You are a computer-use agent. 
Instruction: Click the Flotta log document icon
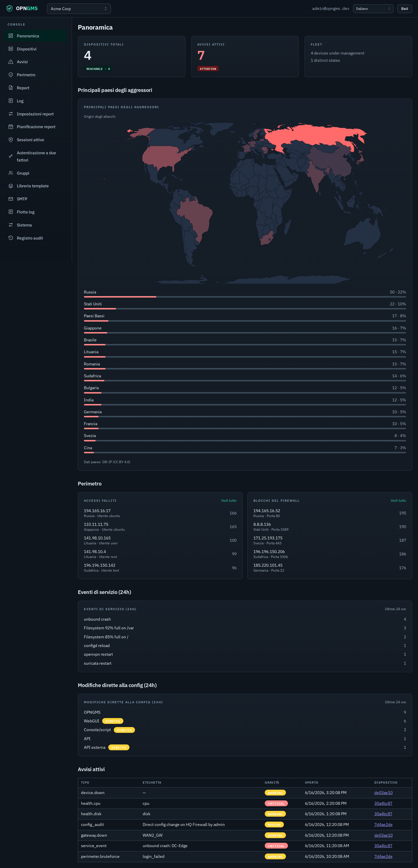pyautogui.click(x=11, y=212)
